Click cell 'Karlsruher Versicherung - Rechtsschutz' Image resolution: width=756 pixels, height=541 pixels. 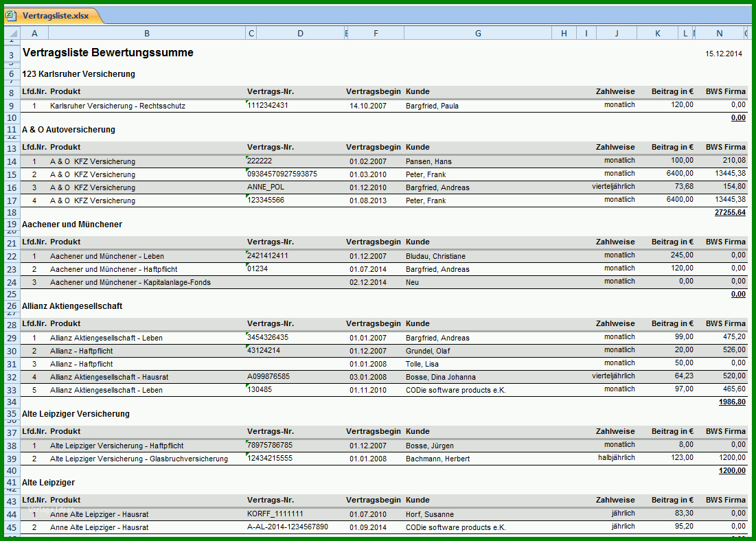[117, 106]
